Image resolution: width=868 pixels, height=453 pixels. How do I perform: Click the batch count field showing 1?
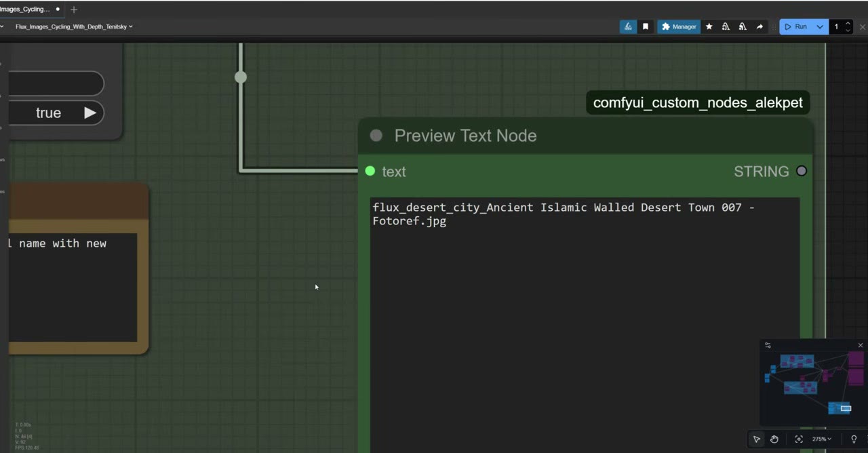click(837, 26)
